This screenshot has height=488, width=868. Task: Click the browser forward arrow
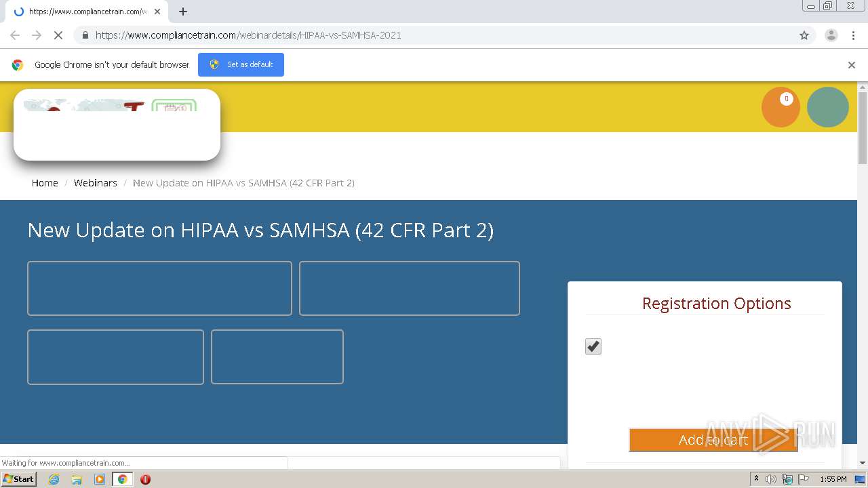coord(37,35)
